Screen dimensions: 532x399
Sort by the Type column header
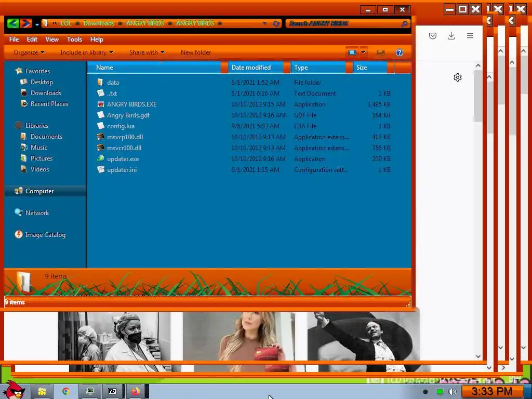(318, 67)
